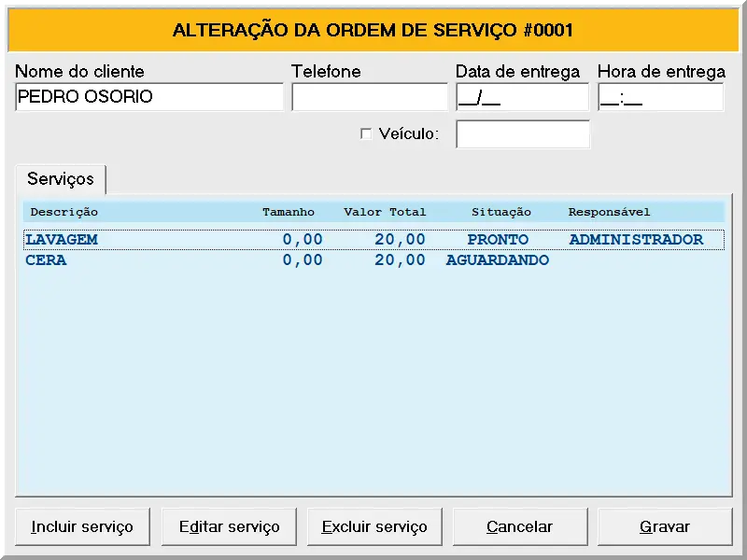Click the Telefone input field

pyautogui.click(x=370, y=97)
